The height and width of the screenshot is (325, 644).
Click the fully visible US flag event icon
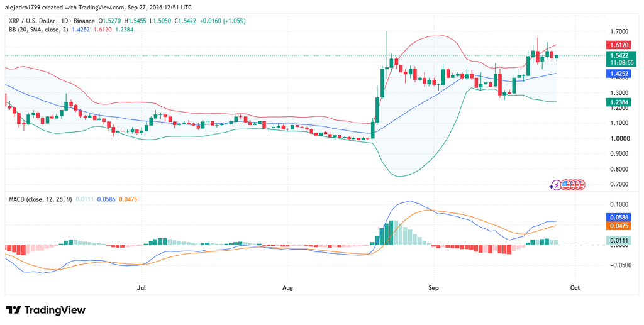[x=565, y=185]
